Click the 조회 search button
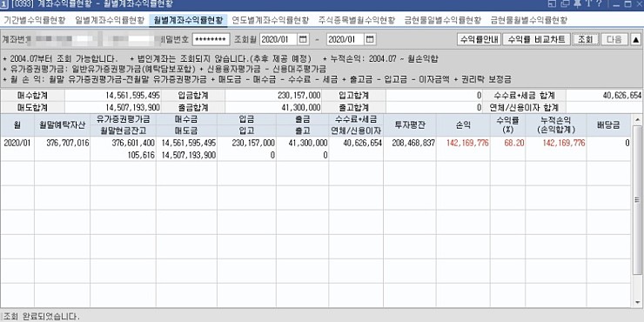The image size is (644, 322). click(585, 39)
